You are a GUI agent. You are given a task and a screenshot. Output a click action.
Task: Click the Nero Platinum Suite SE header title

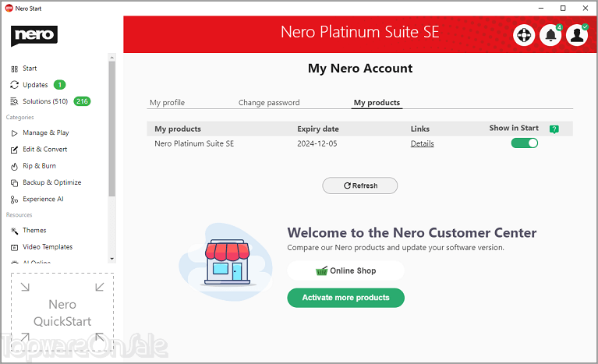pyautogui.click(x=359, y=32)
